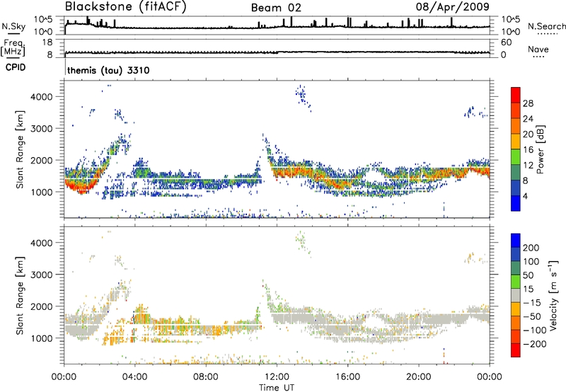Pick the 15–50 green Velocity swatch
The image size is (566, 392).
click(x=516, y=282)
